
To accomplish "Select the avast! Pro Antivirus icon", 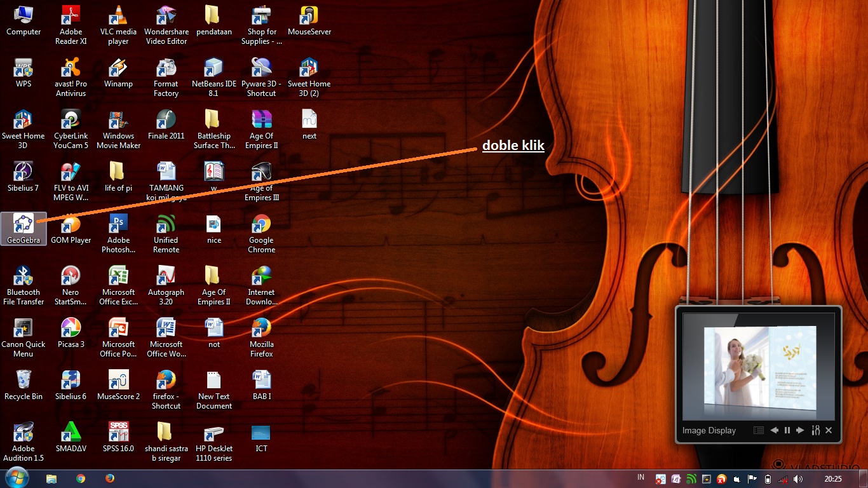I will (x=71, y=77).
